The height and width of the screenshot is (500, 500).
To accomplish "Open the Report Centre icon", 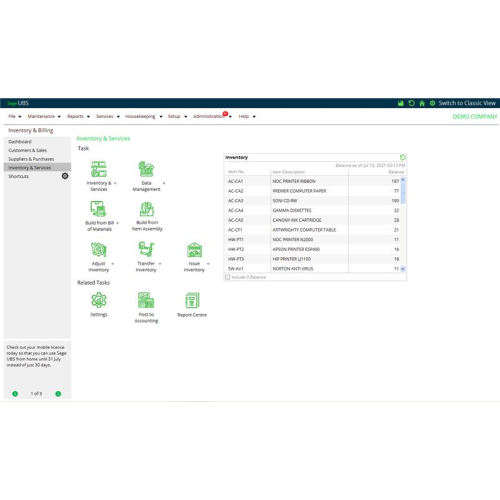I will click(192, 300).
